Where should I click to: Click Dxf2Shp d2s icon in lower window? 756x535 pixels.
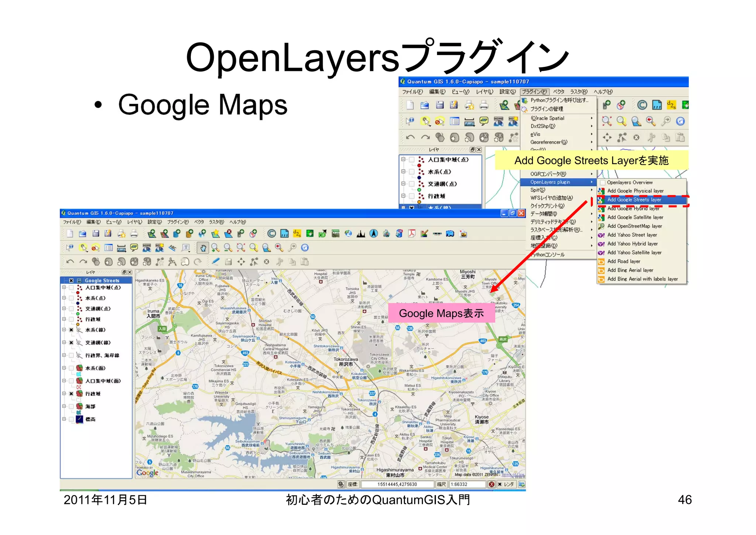(297, 234)
